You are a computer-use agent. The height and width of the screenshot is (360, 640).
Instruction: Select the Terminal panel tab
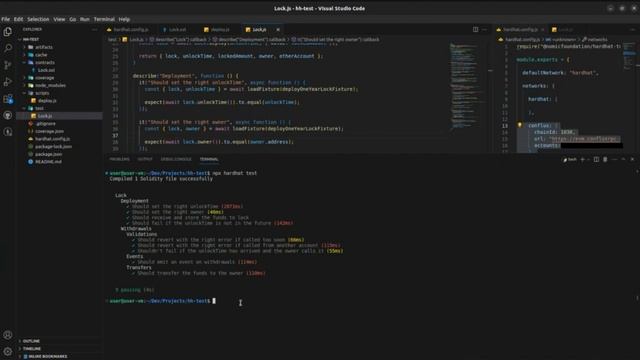point(209,159)
